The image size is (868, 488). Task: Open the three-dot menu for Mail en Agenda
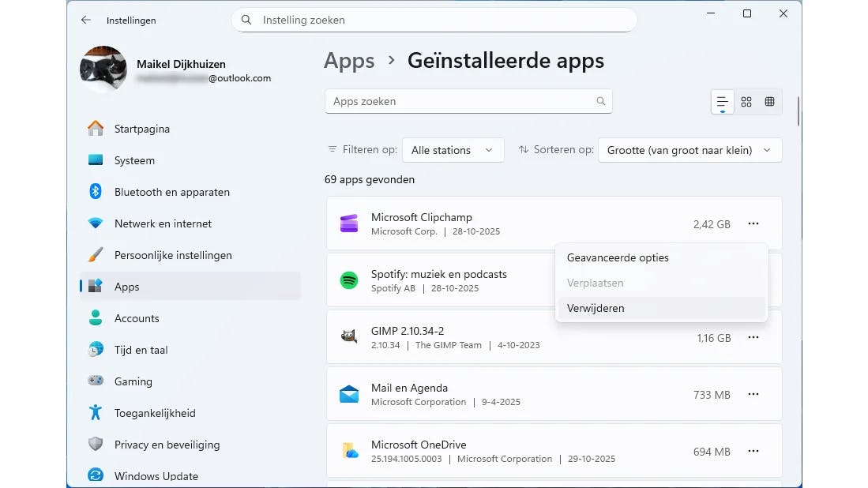(753, 395)
